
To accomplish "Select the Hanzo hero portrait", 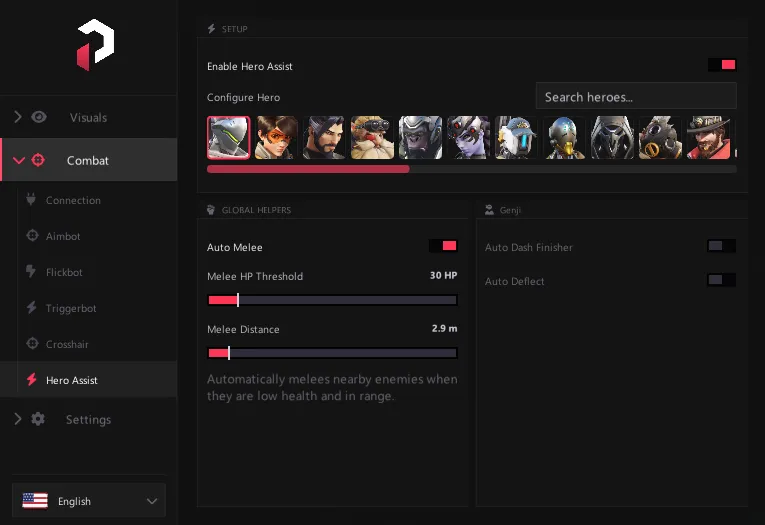I will [324, 138].
